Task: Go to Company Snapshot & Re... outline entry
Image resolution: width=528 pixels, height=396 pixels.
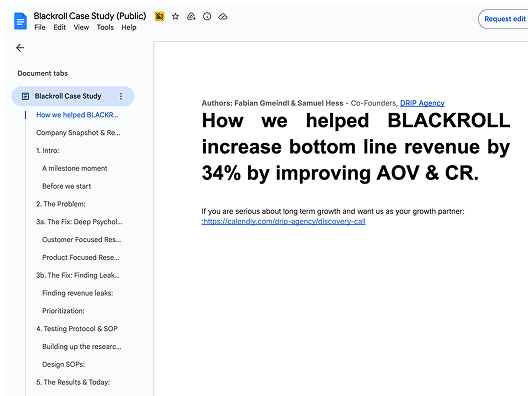Action: pos(78,133)
